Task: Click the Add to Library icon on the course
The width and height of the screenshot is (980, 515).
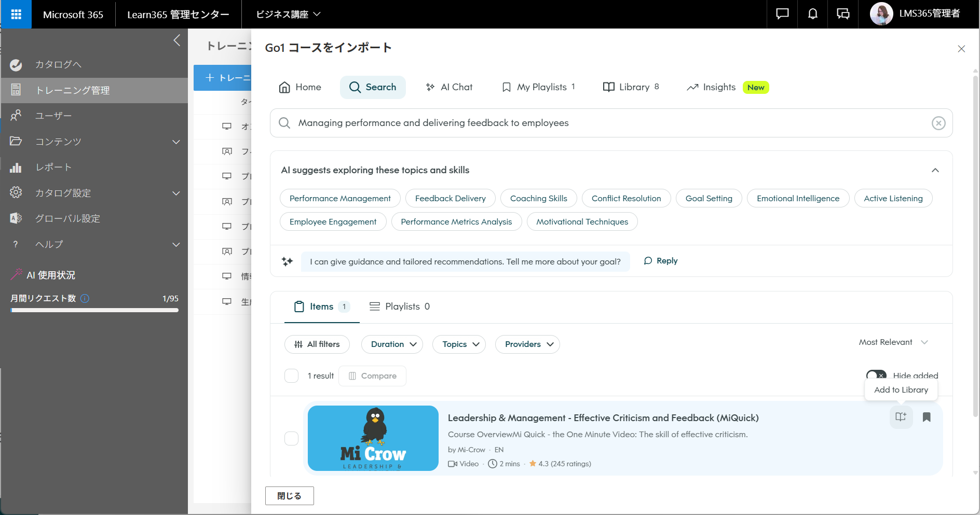Action: click(x=901, y=417)
